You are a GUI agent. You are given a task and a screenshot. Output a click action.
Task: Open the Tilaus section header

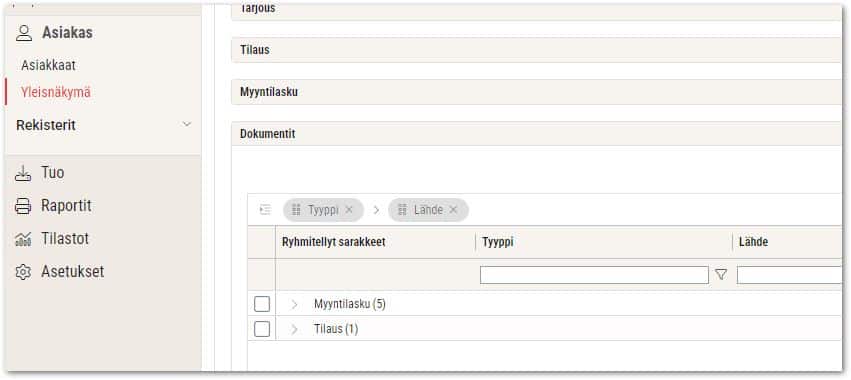pos(536,50)
